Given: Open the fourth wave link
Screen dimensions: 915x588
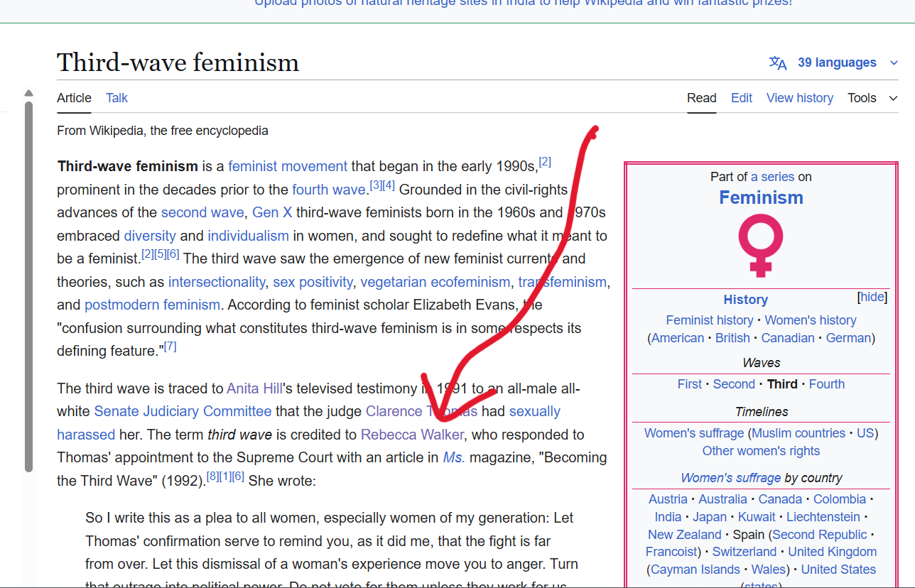Looking at the screenshot, I should pyautogui.click(x=329, y=190).
